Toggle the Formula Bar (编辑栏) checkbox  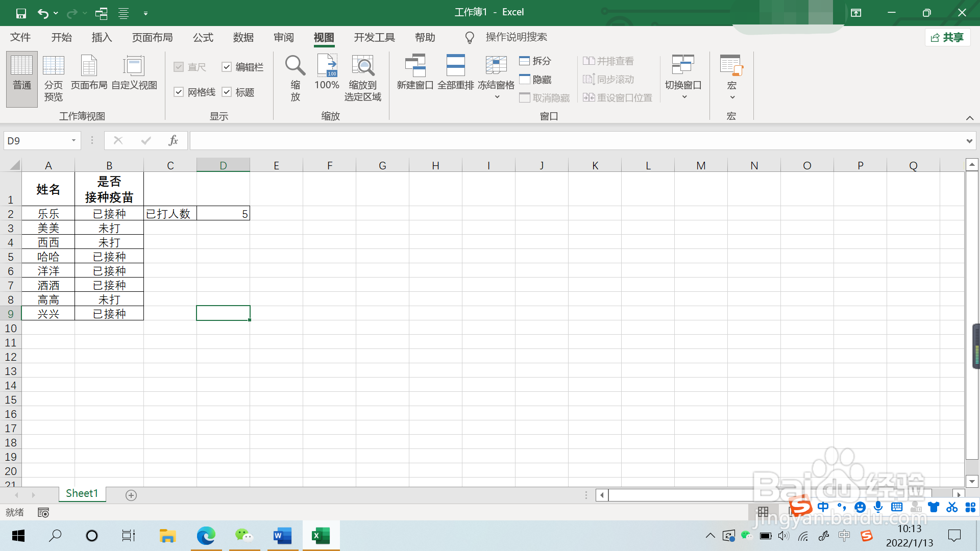(227, 67)
